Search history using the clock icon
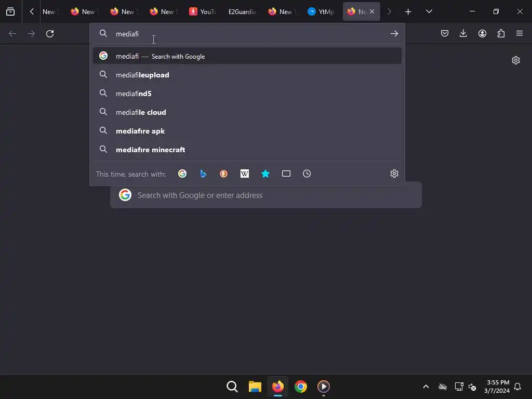532x399 pixels. tap(307, 174)
